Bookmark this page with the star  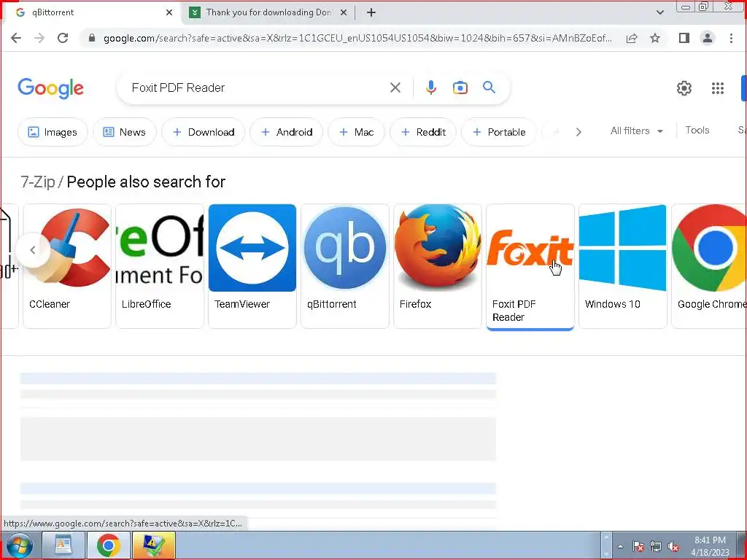coord(655,38)
